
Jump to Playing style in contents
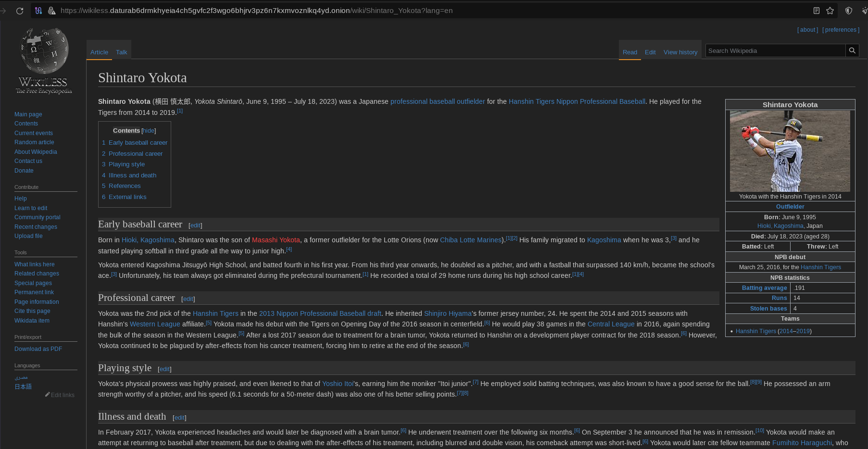[126, 164]
